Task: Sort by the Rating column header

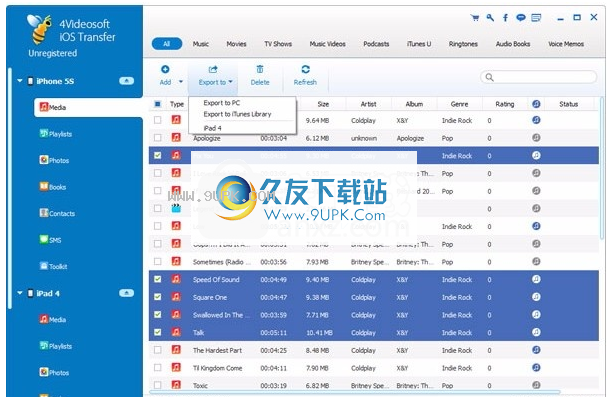Action: (x=505, y=104)
